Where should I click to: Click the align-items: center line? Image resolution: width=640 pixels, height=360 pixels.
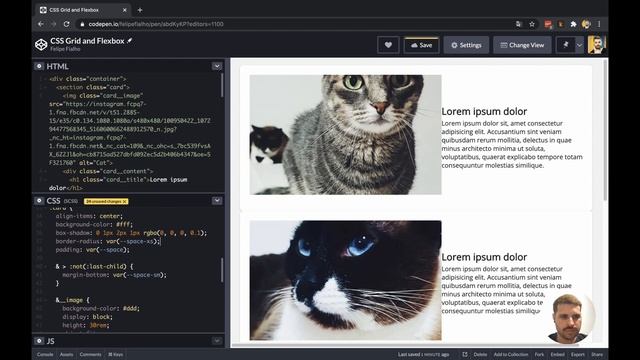pyautogui.click(x=89, y=216)
